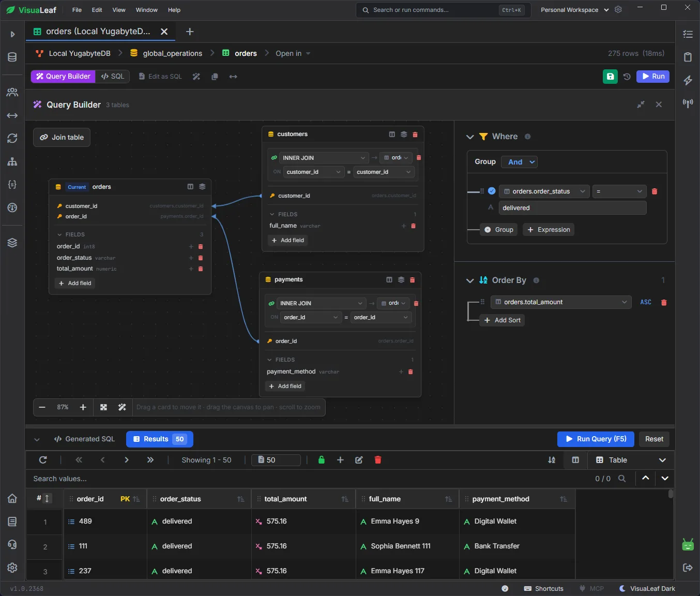This screenshot has width=700, height=596.
Task: Click the copy query icon in toolbar
Action: coord(215,77)
